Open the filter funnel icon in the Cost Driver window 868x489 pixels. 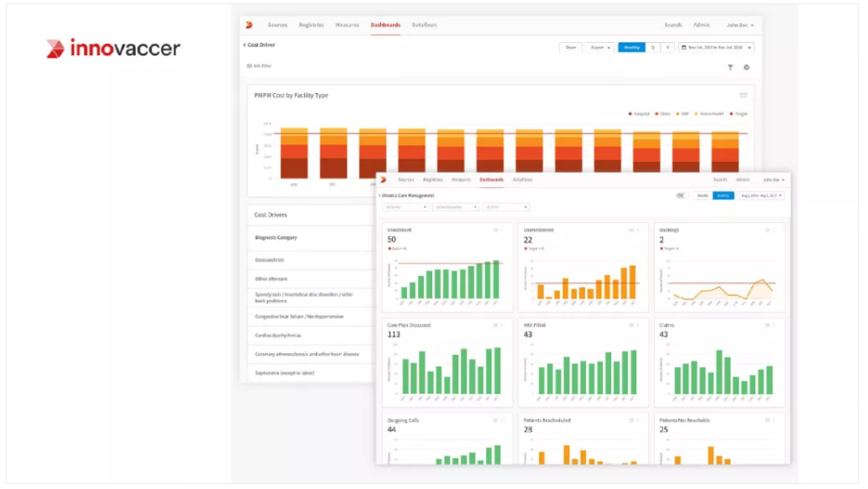730,67
